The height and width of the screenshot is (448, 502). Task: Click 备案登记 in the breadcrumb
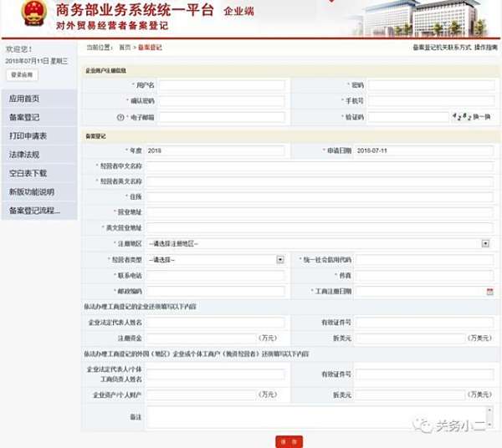150,48
